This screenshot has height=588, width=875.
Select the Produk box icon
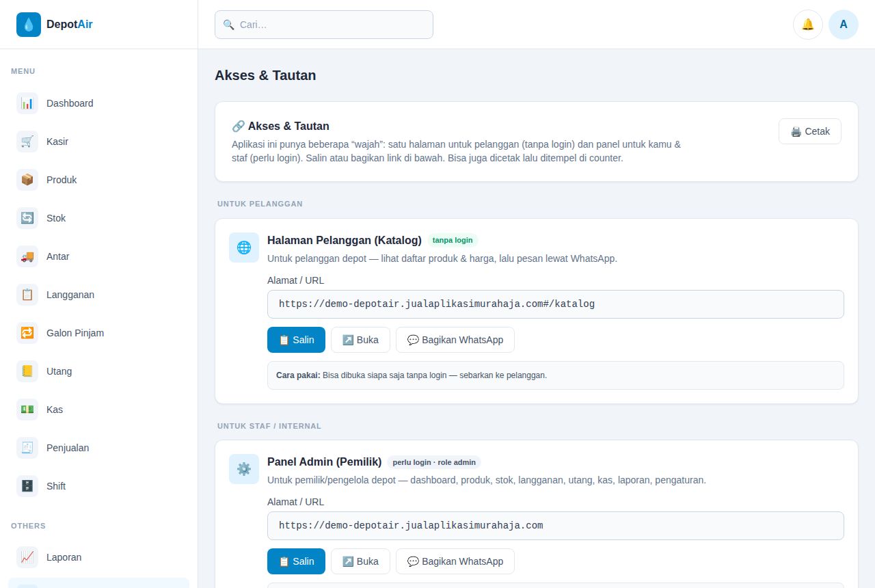click(x=27, y=180)
